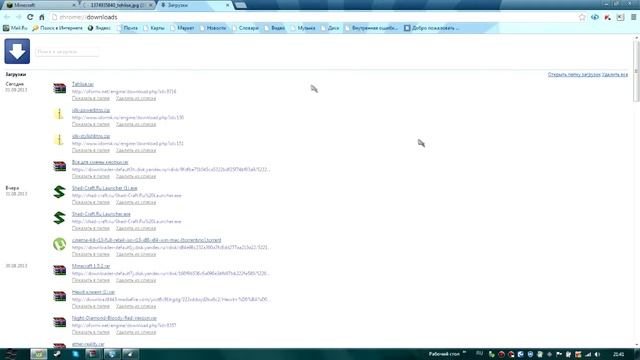Click Удалить из списка under Tehlise.rar
Screen dimensions: 640x360
pyautogui.click(x=136, y=98)
